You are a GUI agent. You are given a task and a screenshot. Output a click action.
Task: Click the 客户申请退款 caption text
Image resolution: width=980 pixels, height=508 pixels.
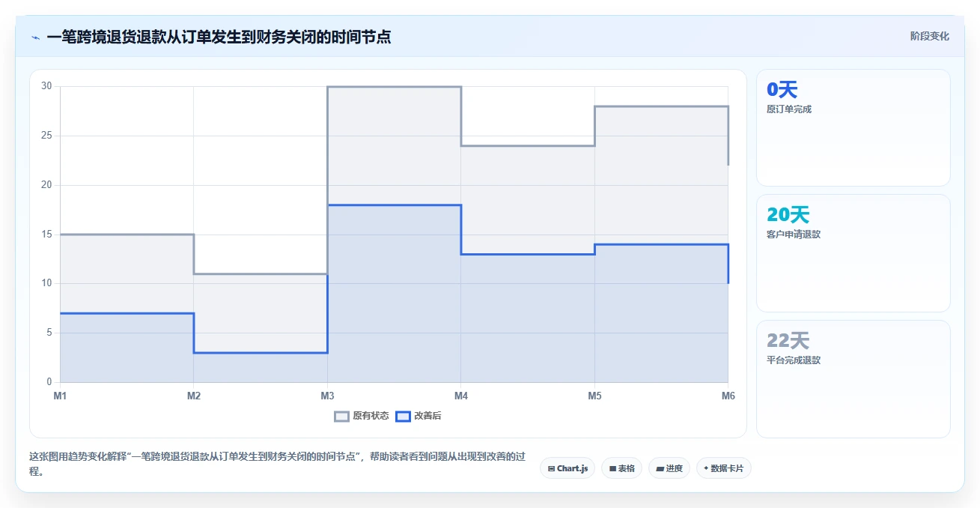click(794, 235)
